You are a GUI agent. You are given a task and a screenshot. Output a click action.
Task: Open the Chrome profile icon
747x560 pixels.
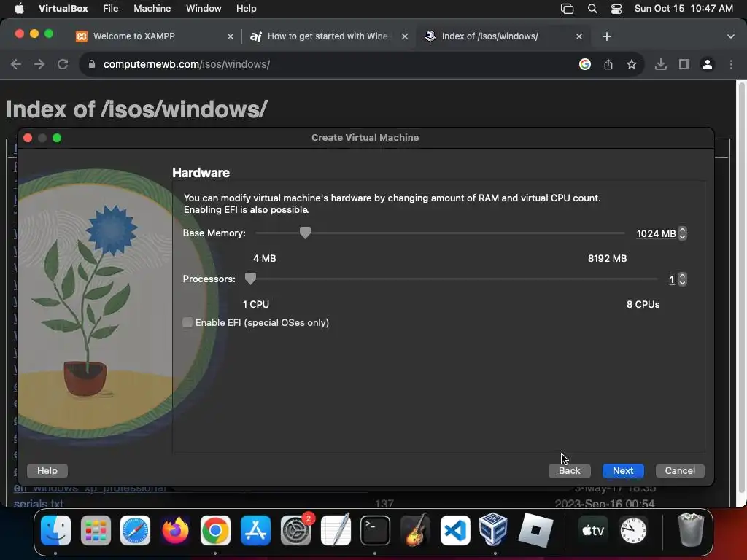pyautogui.click(x=708, y=64)
